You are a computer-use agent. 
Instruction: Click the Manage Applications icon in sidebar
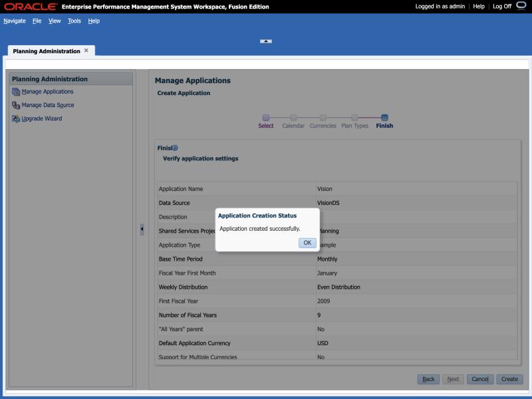pyautogui.click(x=16, y=92)
